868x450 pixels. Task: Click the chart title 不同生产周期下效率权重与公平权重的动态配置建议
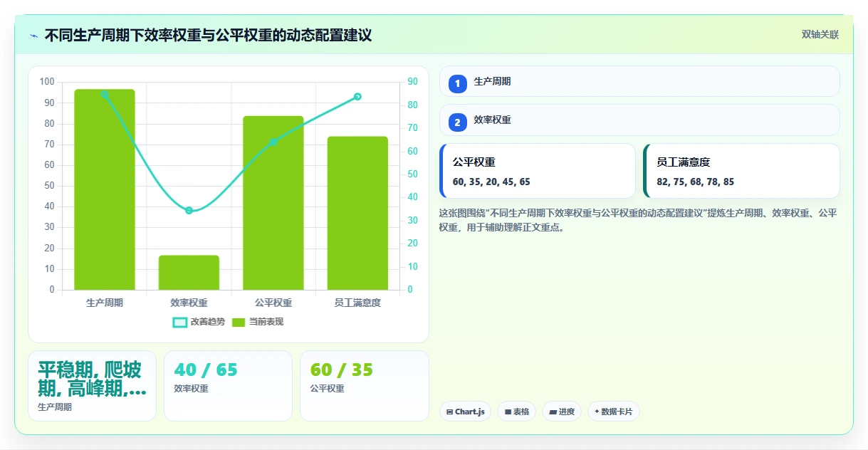point(208,35)
